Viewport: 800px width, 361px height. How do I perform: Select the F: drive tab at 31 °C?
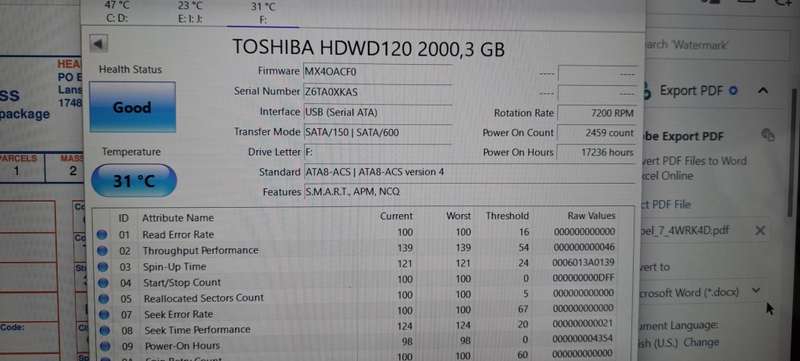263,14
